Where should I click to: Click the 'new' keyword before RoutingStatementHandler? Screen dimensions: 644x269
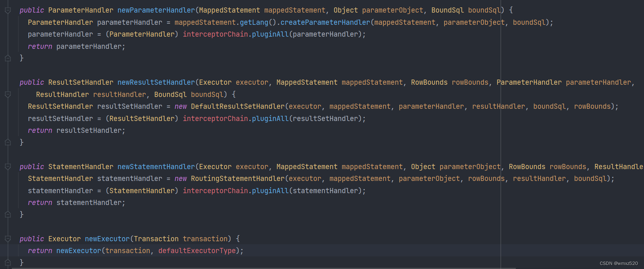click(181, 179)
